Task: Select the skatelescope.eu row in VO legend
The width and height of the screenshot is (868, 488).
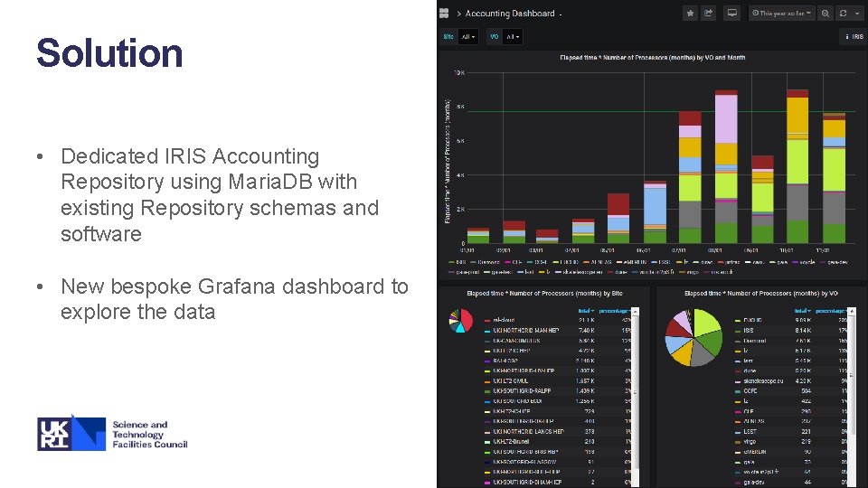Action: point(792,380)
